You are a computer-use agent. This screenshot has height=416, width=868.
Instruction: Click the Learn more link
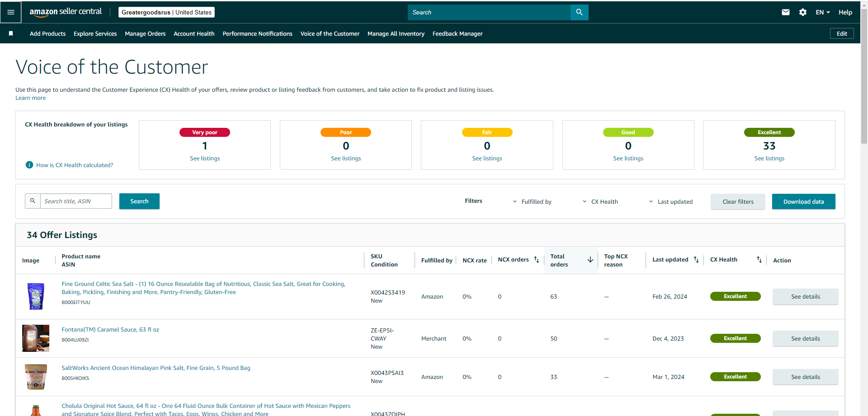[30, 98]
